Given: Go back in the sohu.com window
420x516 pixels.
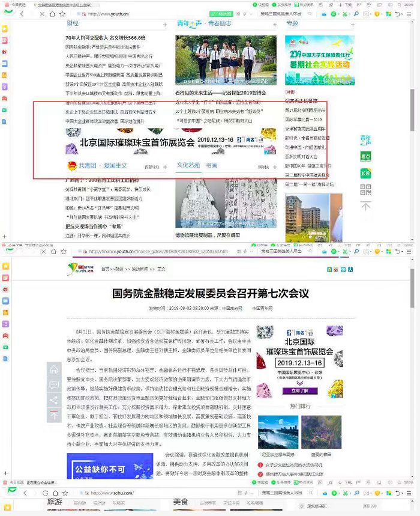Looking at the screenshot, I should click(x=25, y=493).
